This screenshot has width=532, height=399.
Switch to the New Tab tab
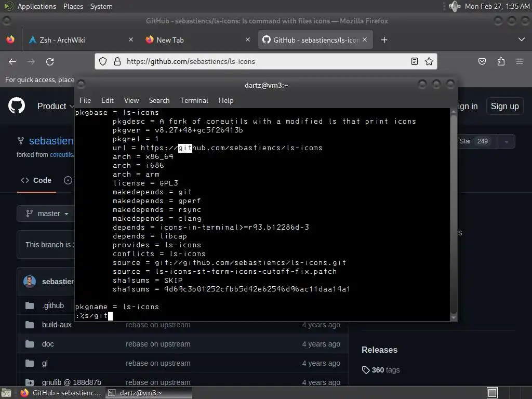[x=198, y=39]
